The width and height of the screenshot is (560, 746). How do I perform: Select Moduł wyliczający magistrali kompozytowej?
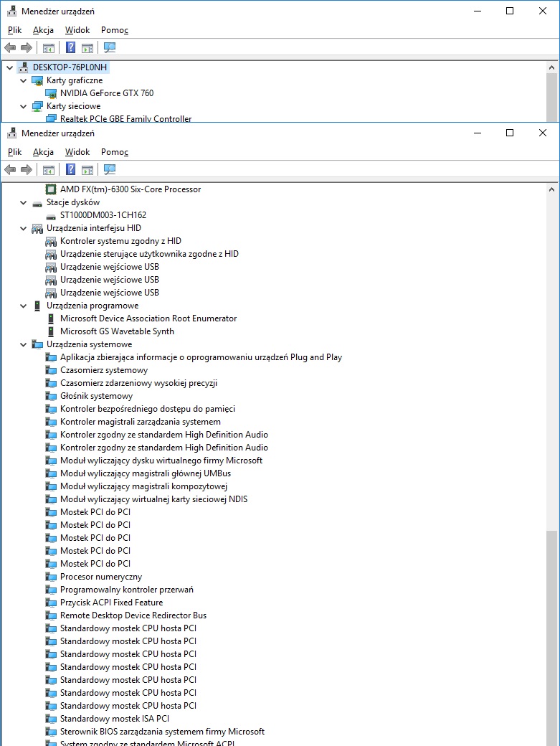[143, 486]
